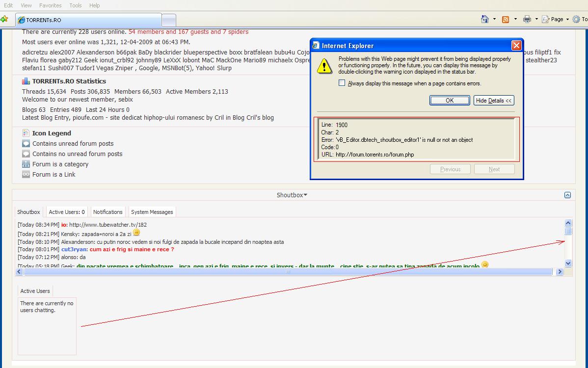Click the Forum is a Link icon
The image size is (588, 368).
pyautogui.click(x=26, y=174)
